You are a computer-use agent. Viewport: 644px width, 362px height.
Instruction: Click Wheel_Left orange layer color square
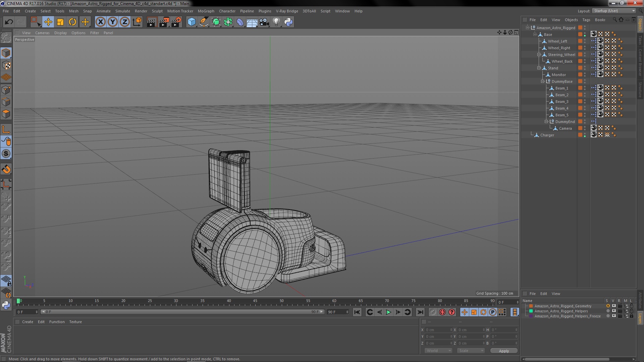click(580, 41)
